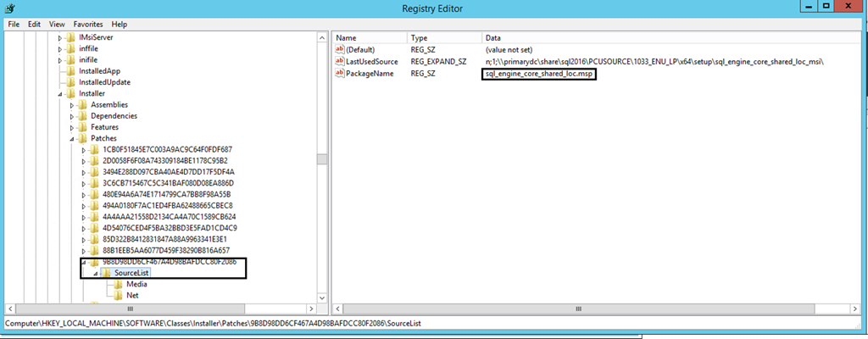
Task: Click the Name column header
Action: 347,38
